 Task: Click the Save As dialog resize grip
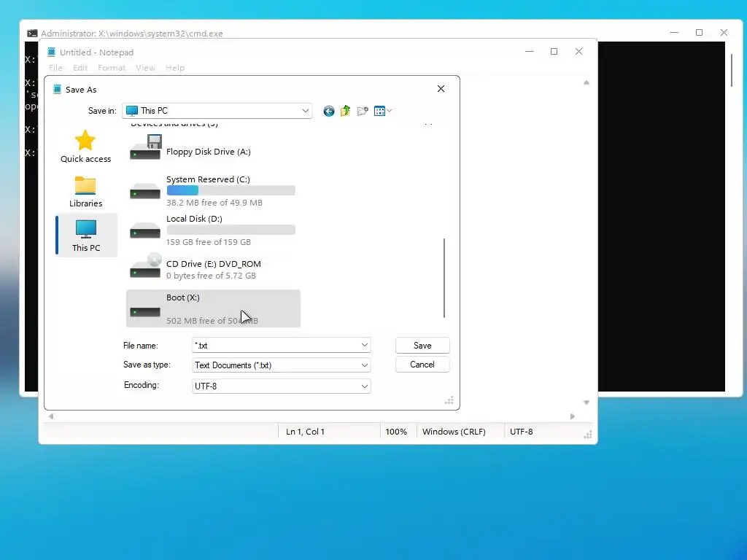pyautogui.click(x=449, y=400)
